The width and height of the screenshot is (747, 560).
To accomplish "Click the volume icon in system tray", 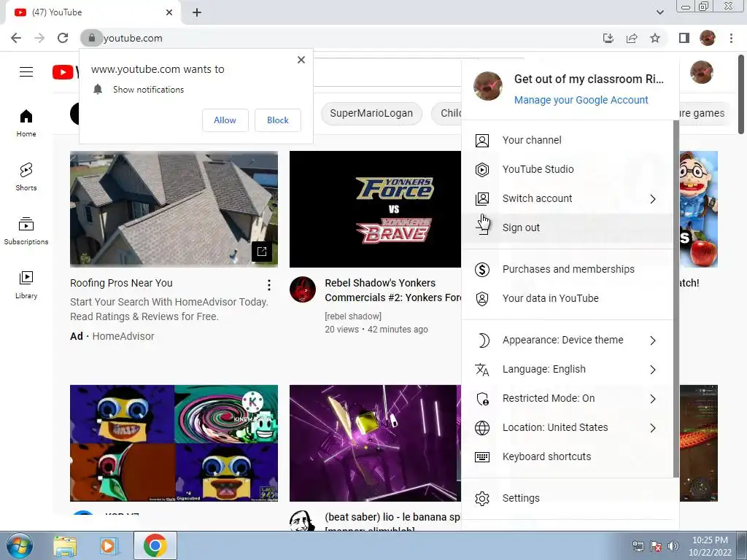I will (x=673, y=546).
